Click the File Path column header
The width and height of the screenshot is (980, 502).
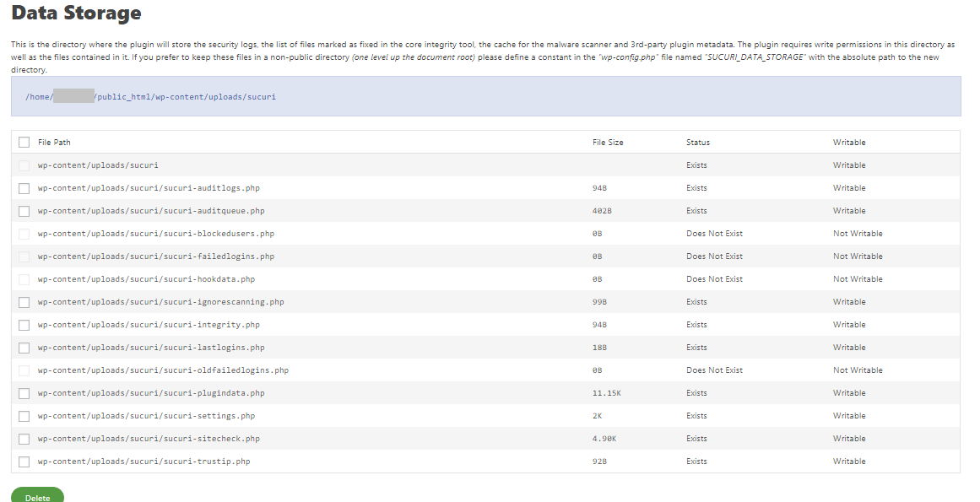54,143
